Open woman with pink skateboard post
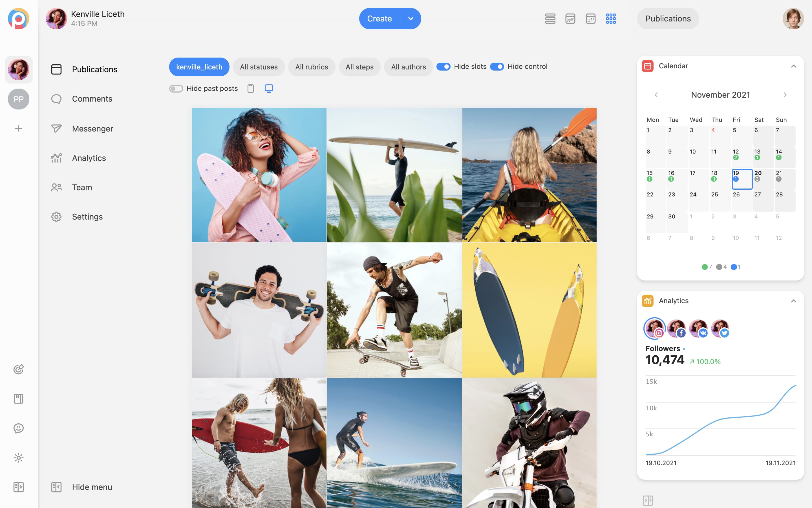This screenshot has height=508, width=812. point(259,175)
